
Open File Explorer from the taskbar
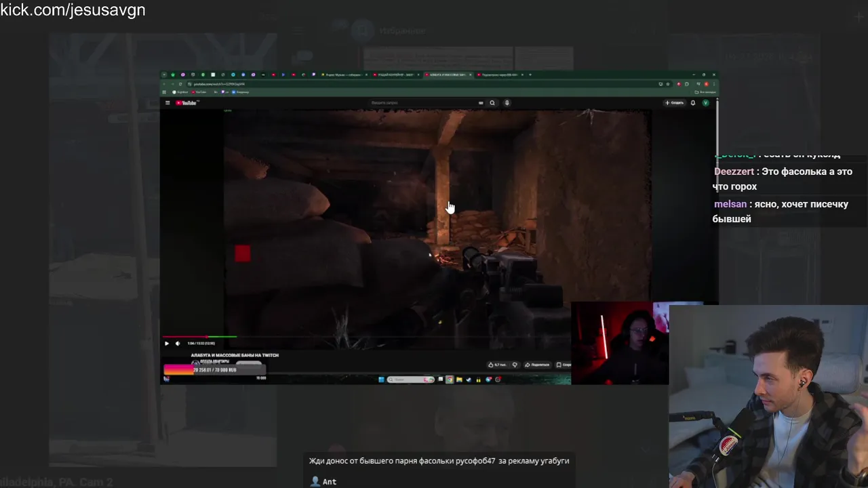[x=459, y=380]
